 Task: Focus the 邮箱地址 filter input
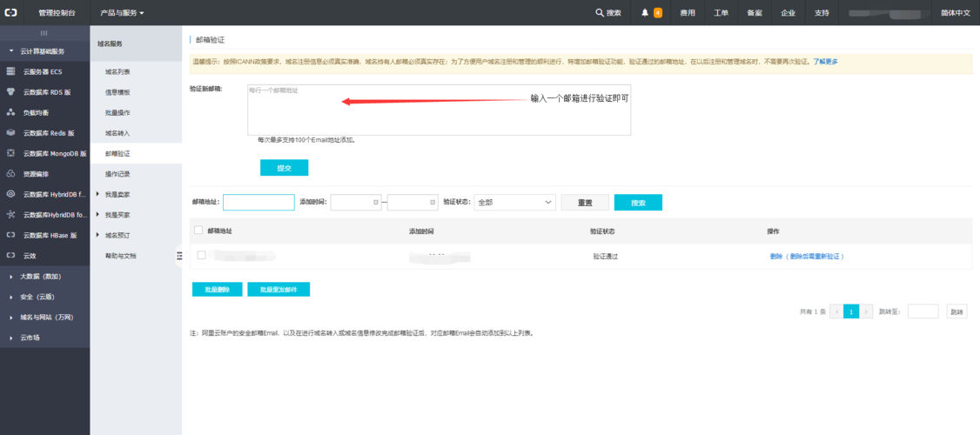[258, 203]
